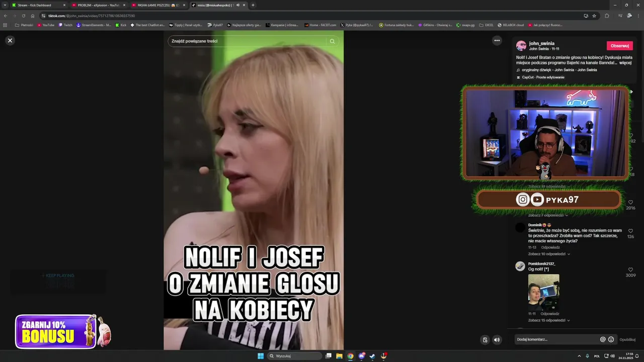The width and height of the screenshot is (644, 362).
Task: Switch to 'Stream - Kick Dashboard' tab
Action: click(x=39, y=5)
